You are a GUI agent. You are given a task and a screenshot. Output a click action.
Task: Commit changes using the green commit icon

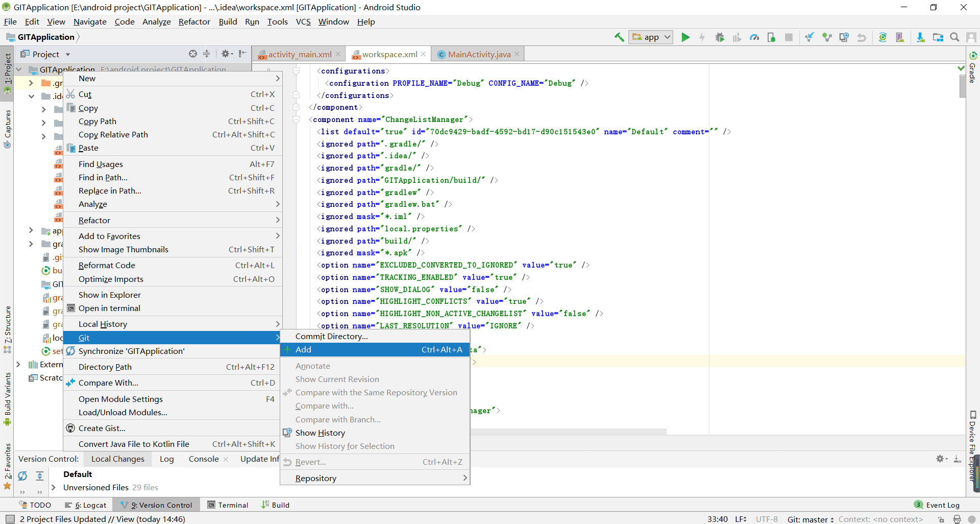tap(827, 37)
